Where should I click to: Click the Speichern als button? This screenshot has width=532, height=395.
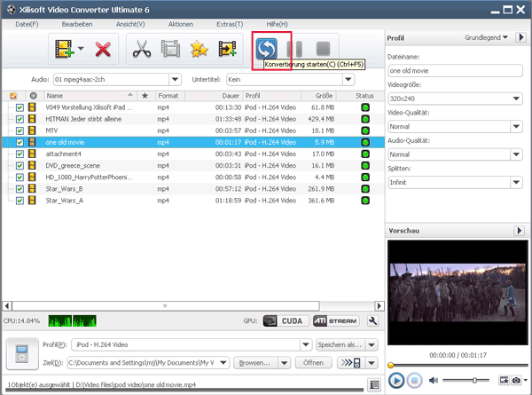pyautogui.click(x=340, y=344)
